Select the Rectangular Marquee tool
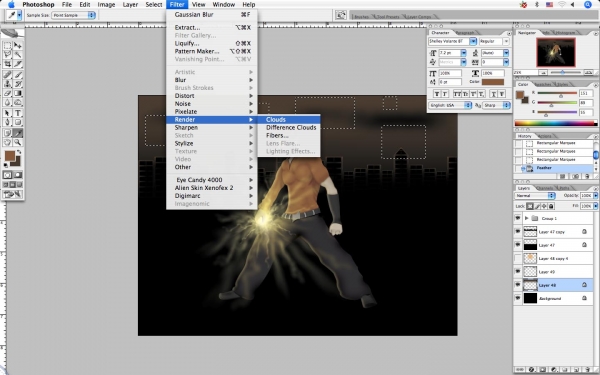 (7, 46)
